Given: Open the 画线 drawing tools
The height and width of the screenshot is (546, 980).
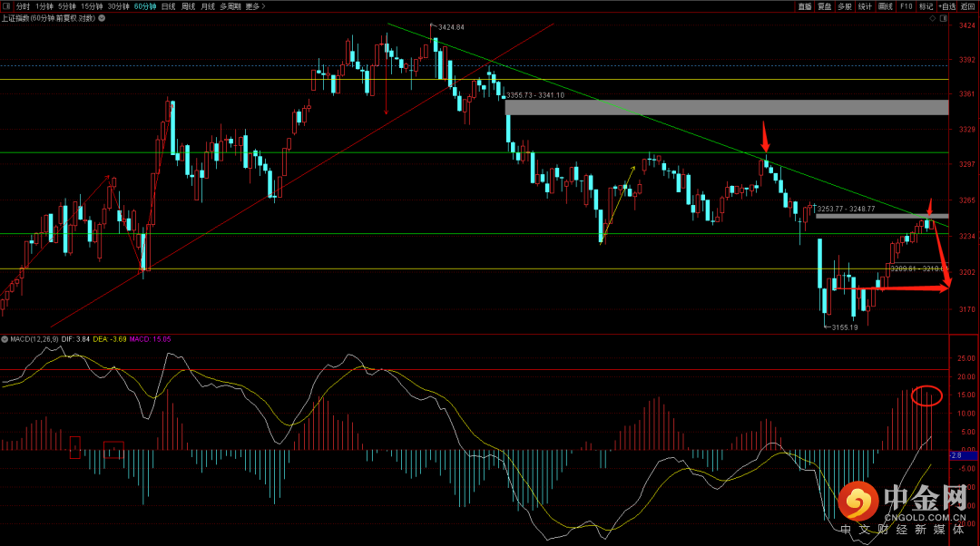Looking at the screenshot, I should click(x=886, y=6).
